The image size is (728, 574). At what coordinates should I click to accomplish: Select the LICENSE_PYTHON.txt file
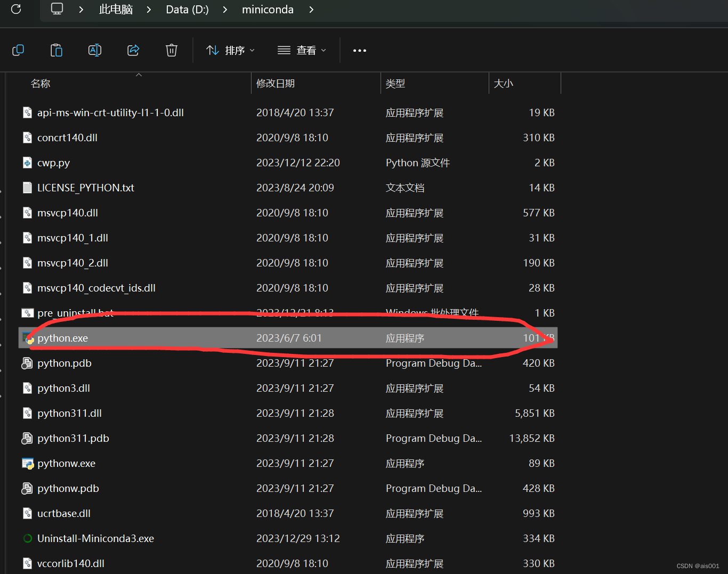click(86, 188)
